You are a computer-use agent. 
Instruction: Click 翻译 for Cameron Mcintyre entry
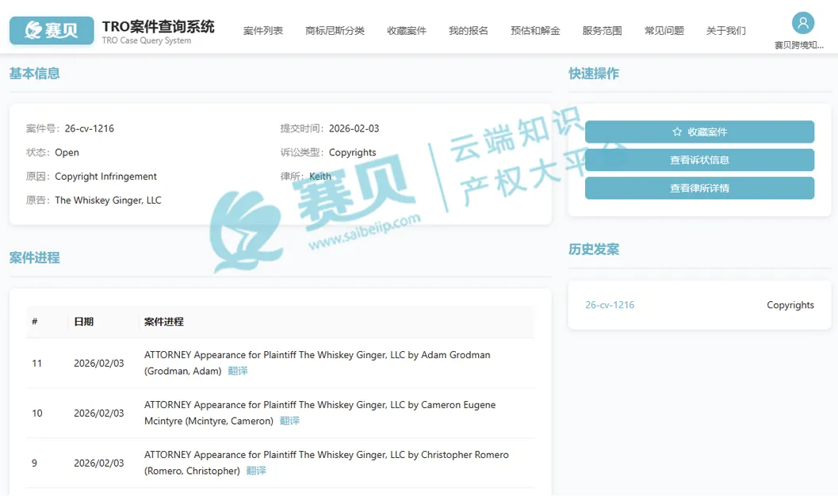tap(289, 421)
